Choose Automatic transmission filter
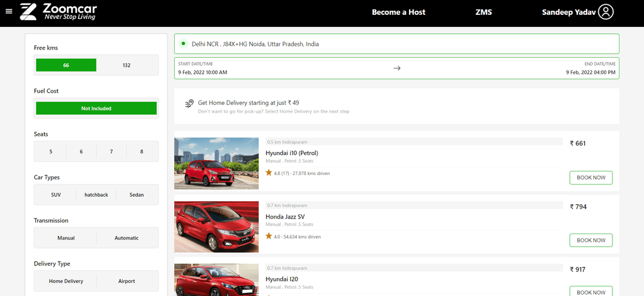 [126, 238]
